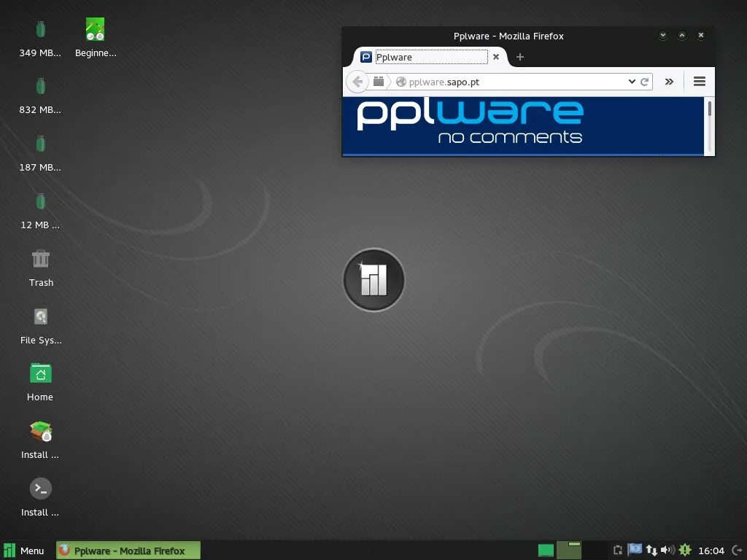Screen dimensions: 747x560
Task: Click the Pplware - Mozilla Firefox taskbar button
Action: pyautogui.click(x=128, y=551)
